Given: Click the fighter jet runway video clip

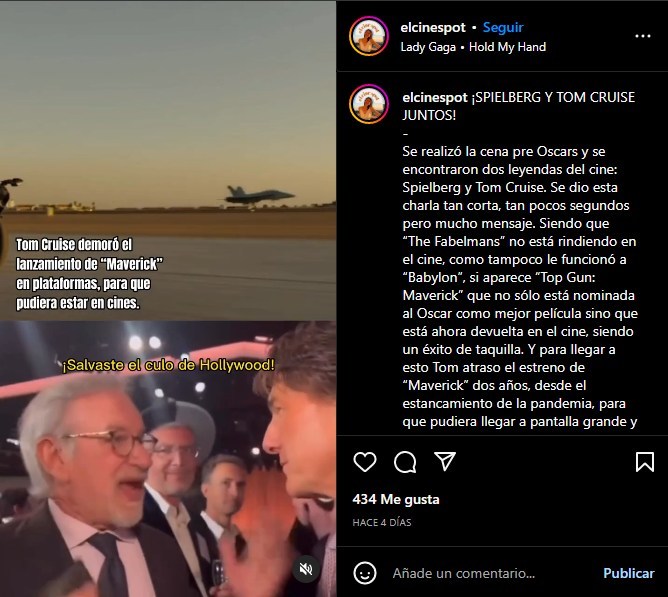Looking at the screenshot, I should point(168,160).
